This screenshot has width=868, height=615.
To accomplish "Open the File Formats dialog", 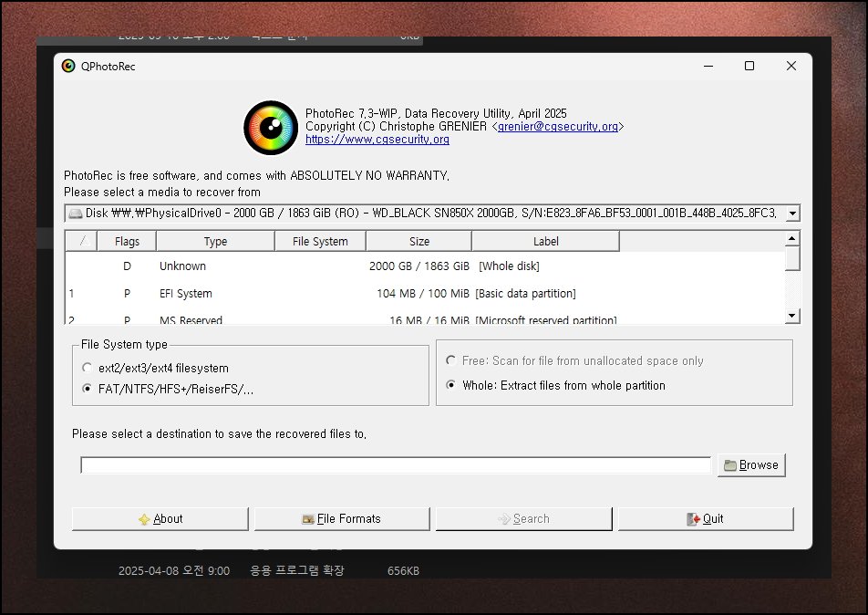I will coord(342,519).
